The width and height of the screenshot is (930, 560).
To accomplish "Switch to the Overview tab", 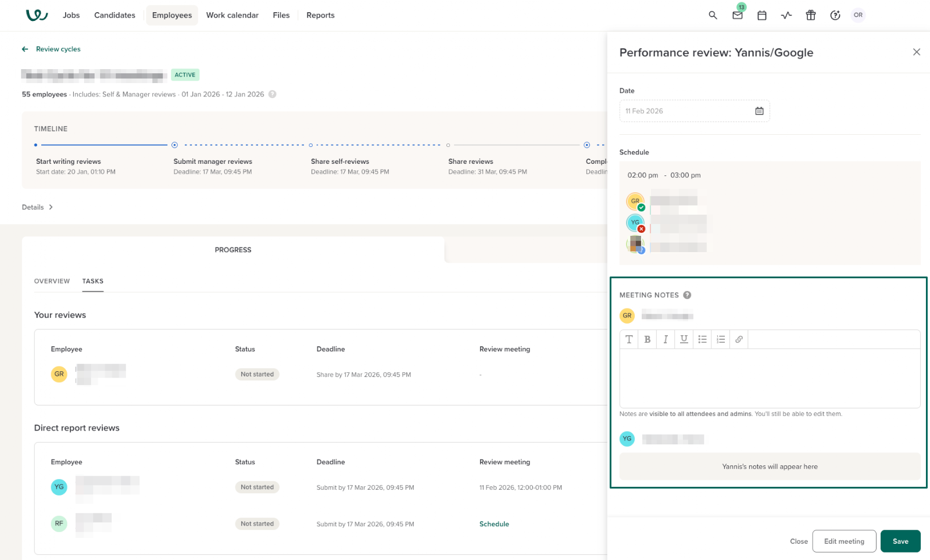I will tap(52, 281).
